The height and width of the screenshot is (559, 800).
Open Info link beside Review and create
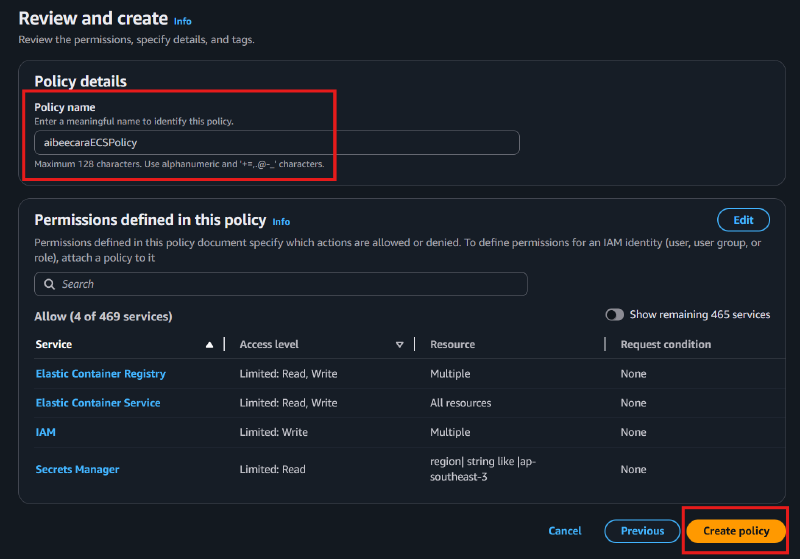coord(183,21)
